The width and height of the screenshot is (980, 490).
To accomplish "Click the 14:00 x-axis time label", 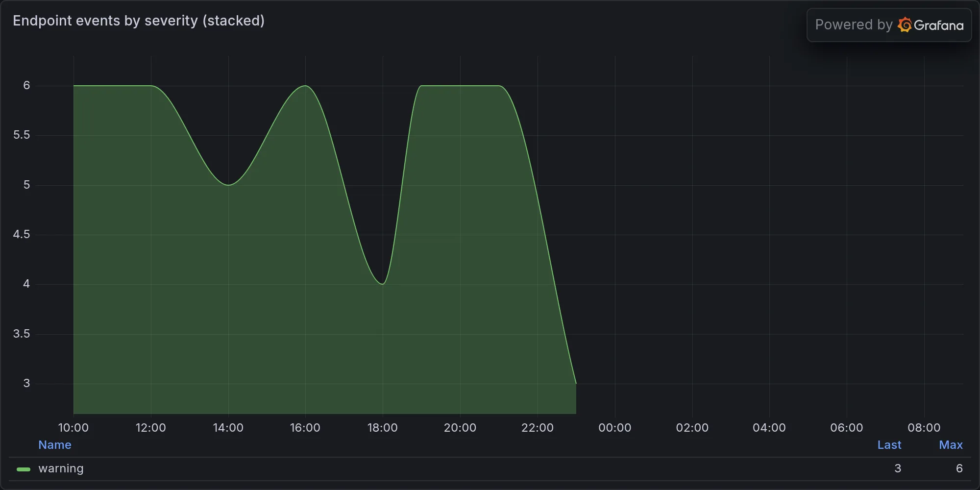I will (x=228, y=428).
